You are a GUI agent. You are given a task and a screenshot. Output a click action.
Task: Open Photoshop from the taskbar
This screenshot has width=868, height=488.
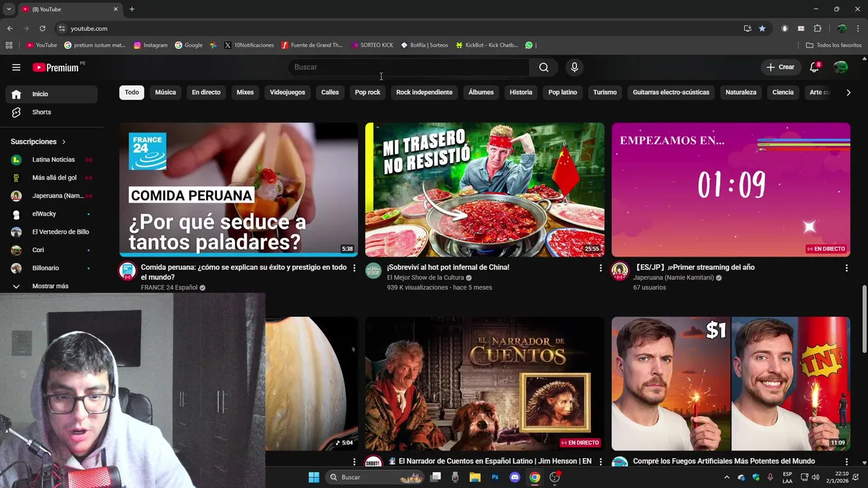coord(495,477)
